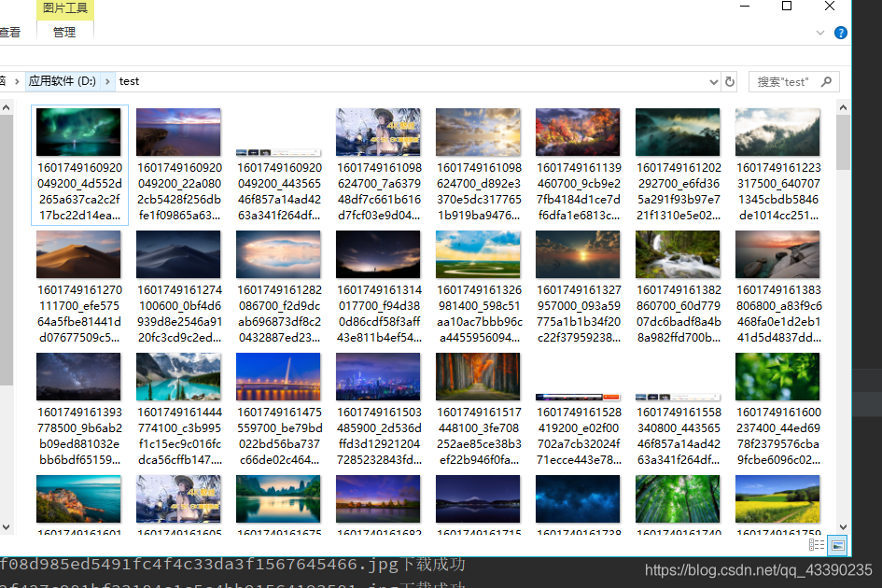Expand the ribbon with the chevron

click(820, 33)
